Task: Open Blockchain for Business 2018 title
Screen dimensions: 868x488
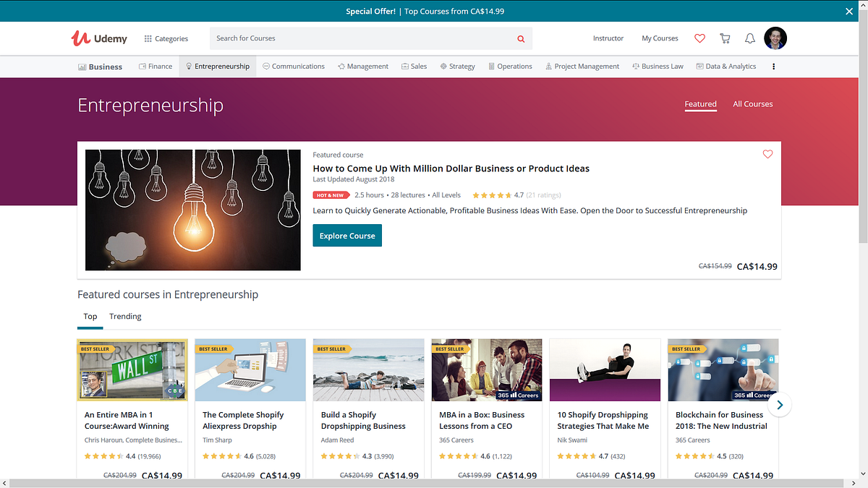Action: (721, 421)
